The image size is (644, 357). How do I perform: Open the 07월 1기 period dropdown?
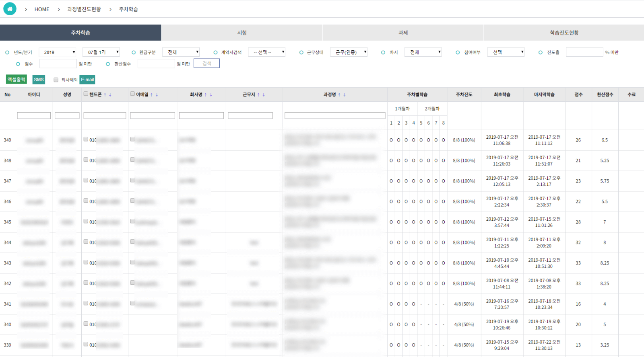[101, 52]
